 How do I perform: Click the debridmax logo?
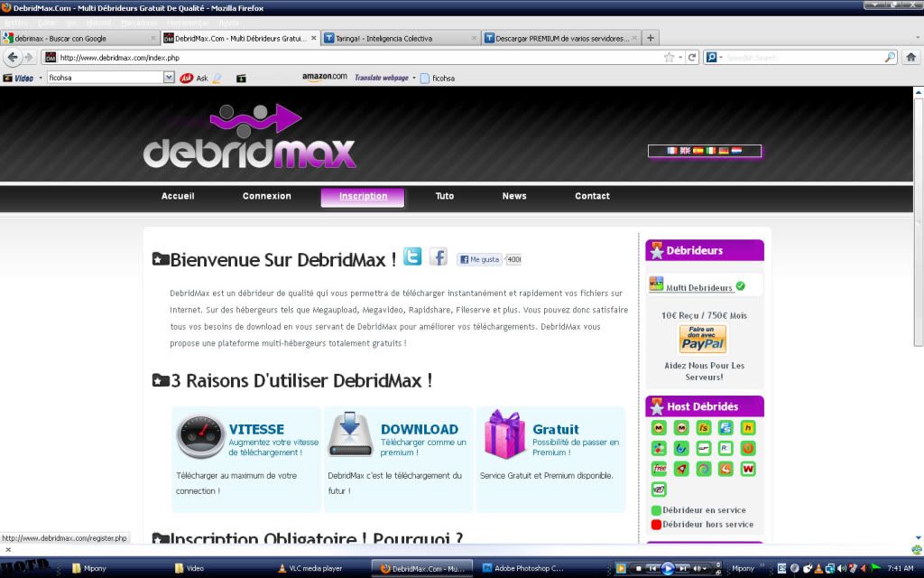coord(250,137)
